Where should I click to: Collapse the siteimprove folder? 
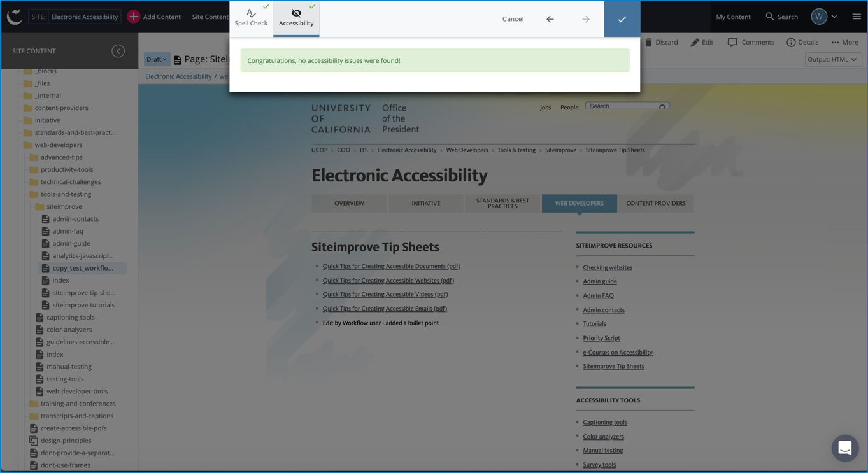point(64,206)
